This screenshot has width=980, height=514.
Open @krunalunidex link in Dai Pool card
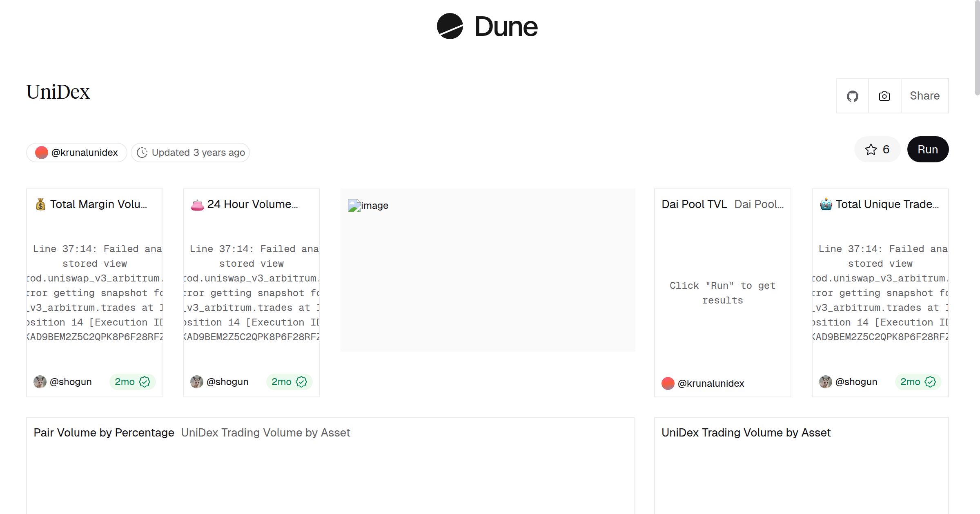coord(710,383)
